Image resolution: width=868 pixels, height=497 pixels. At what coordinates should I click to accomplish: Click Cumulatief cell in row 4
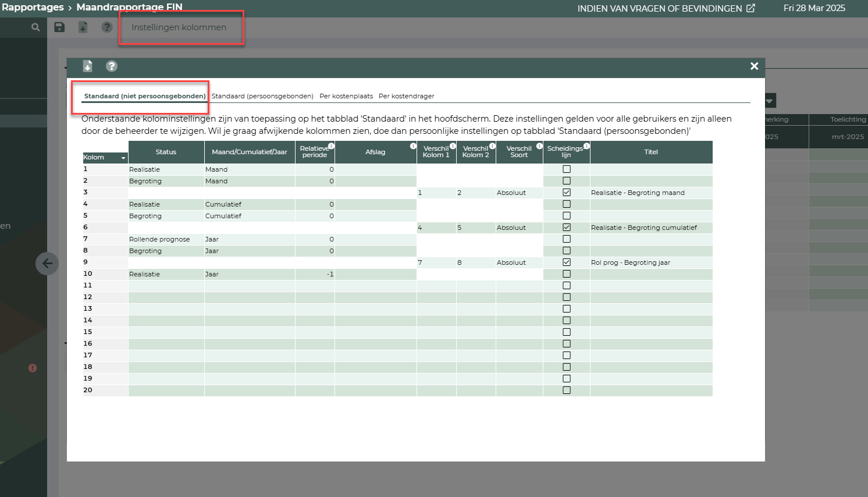pos(250,204)
